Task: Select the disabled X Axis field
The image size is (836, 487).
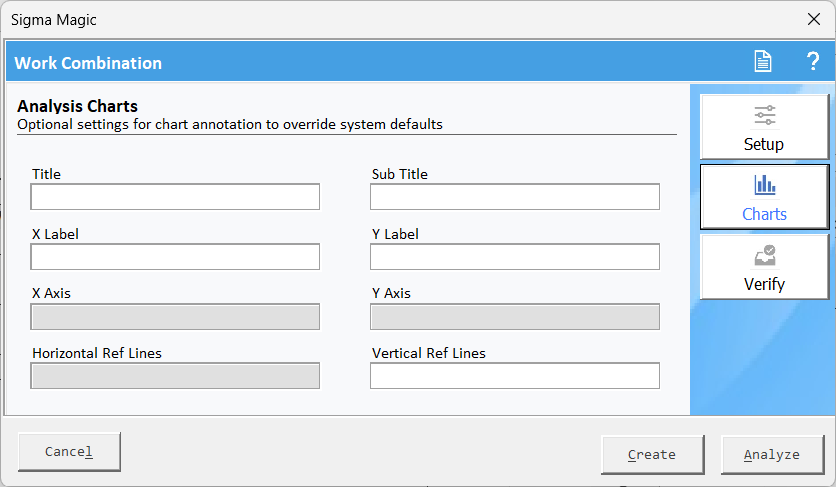Action: click(175, 317)
